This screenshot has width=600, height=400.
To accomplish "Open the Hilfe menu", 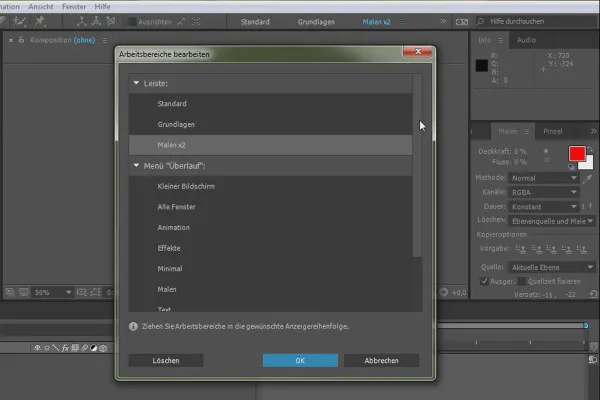I will pos(102,7).
